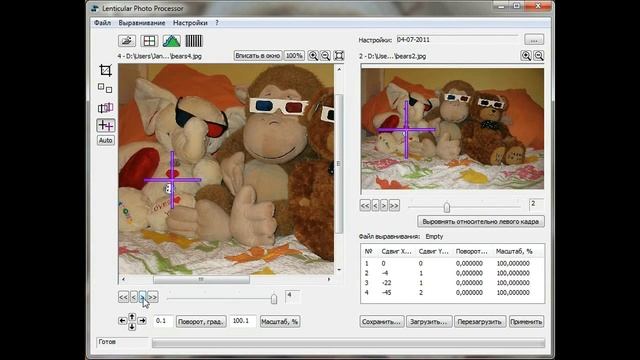Shift image left with left arrow
Viewport: 640px width, 360px height.
click(x=122, y=321)
